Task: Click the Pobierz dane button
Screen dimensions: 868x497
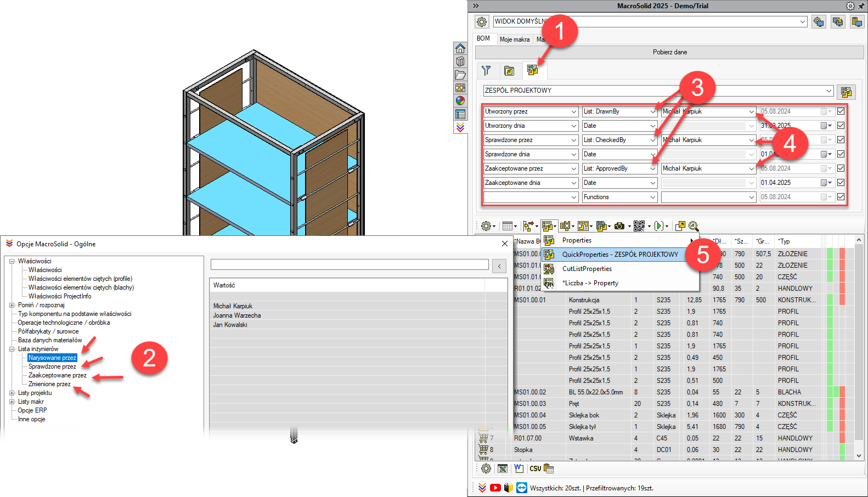Action: pos(669,52)
